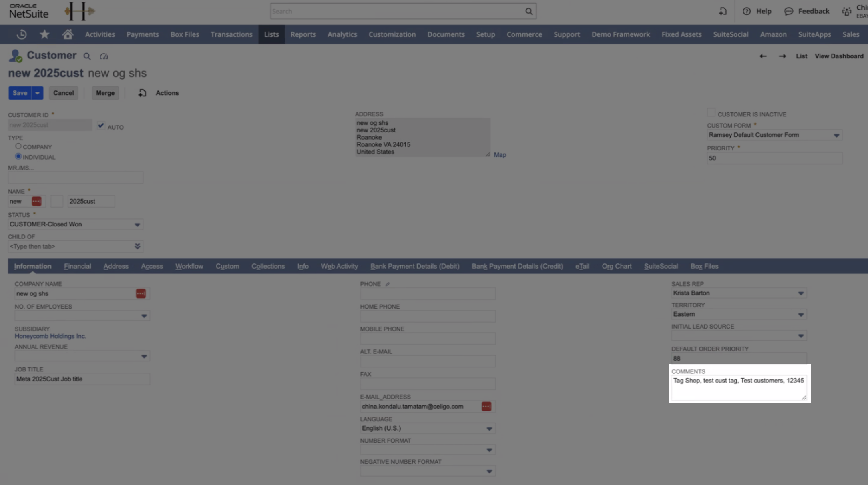
Task: Grab the Comments resize handle
Action: 804,397
